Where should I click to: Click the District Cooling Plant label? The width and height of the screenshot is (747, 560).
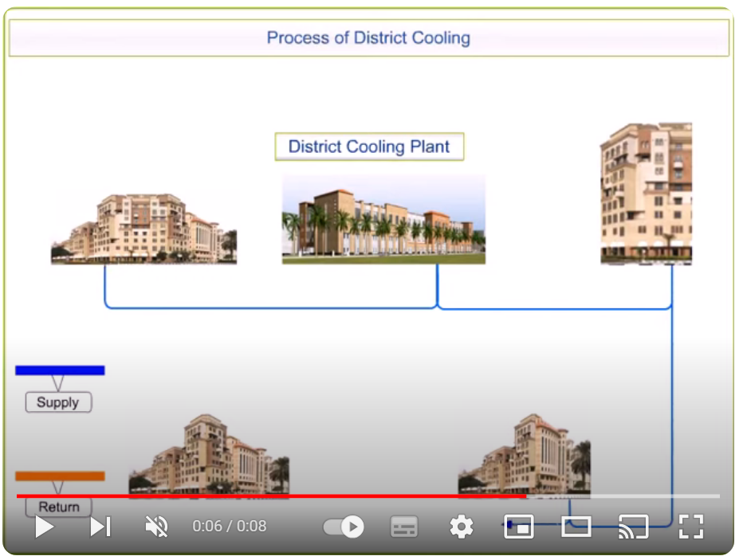point(369,147)
